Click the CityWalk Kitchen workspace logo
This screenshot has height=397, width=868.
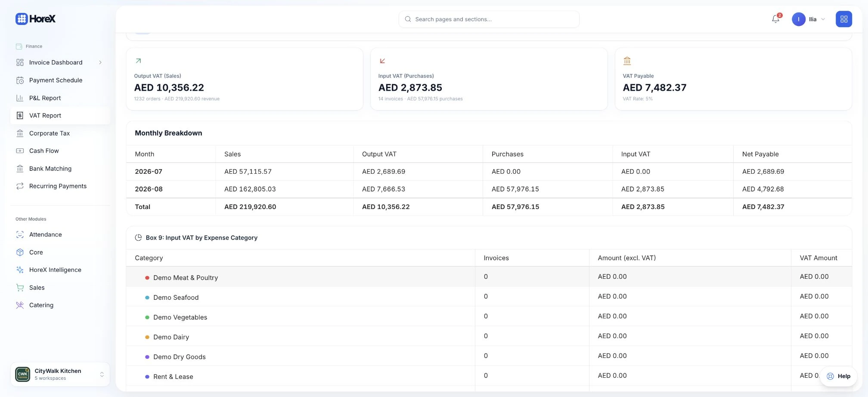[x=23, y=374]
